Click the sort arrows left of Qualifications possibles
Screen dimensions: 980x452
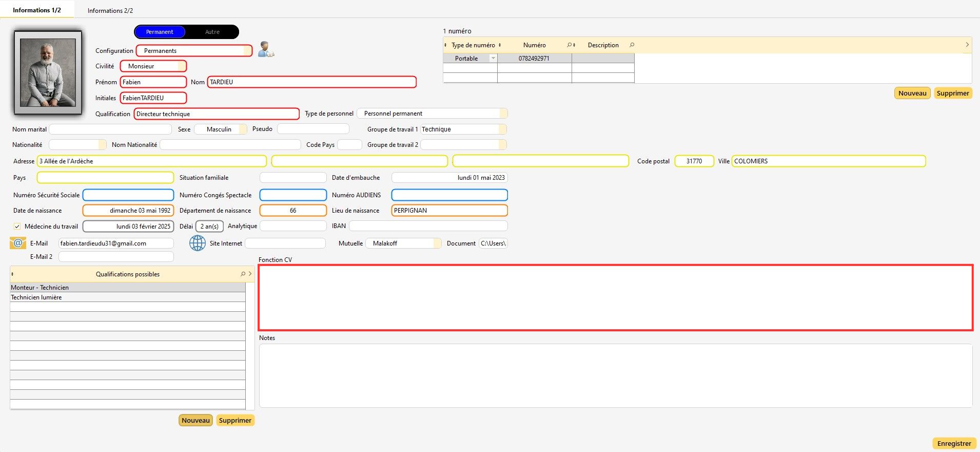(x=12, y=274)
